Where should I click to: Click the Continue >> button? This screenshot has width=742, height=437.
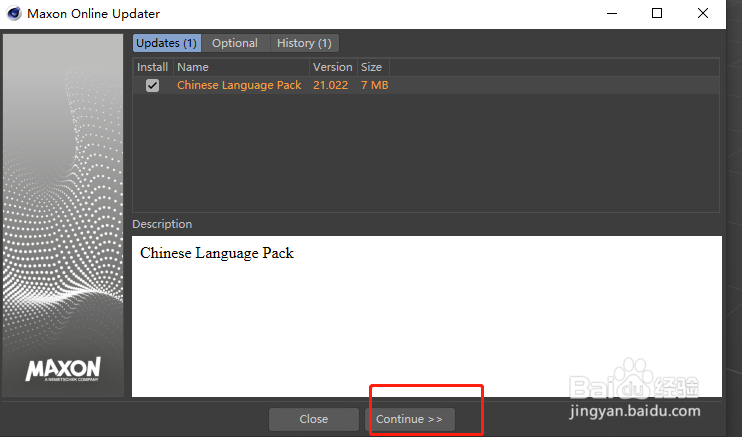409,419
